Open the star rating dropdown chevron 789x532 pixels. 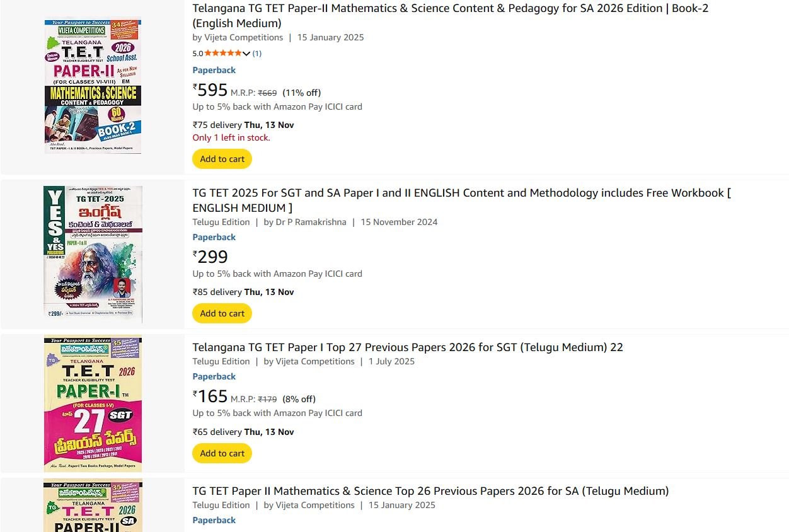(x=246, y=54)
